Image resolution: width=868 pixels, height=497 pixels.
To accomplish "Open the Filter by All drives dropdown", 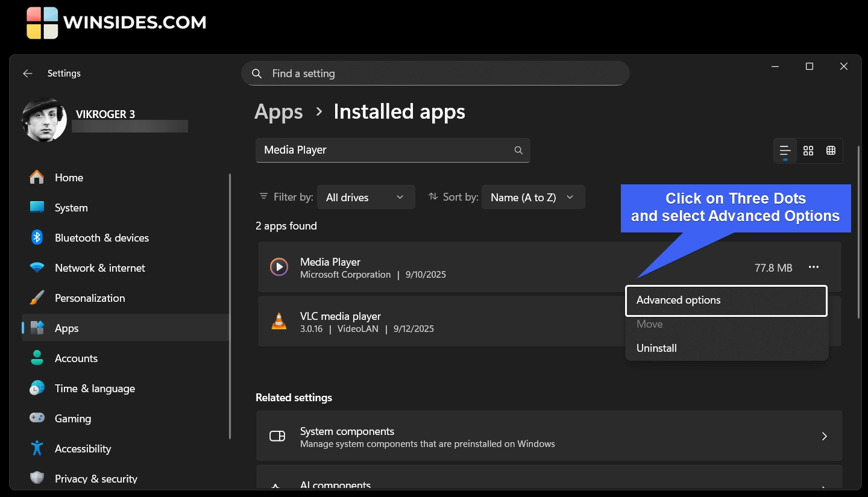I will pos(365,197).
